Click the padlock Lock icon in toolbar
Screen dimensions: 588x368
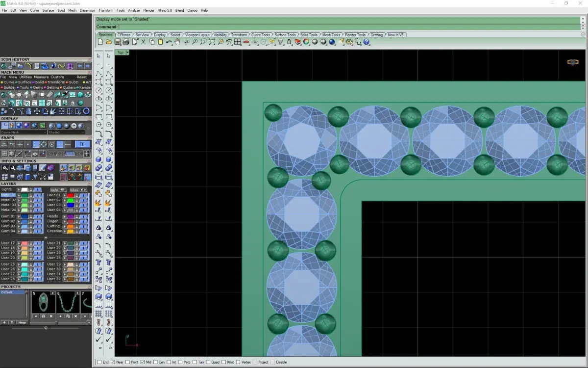click(289, 42)
